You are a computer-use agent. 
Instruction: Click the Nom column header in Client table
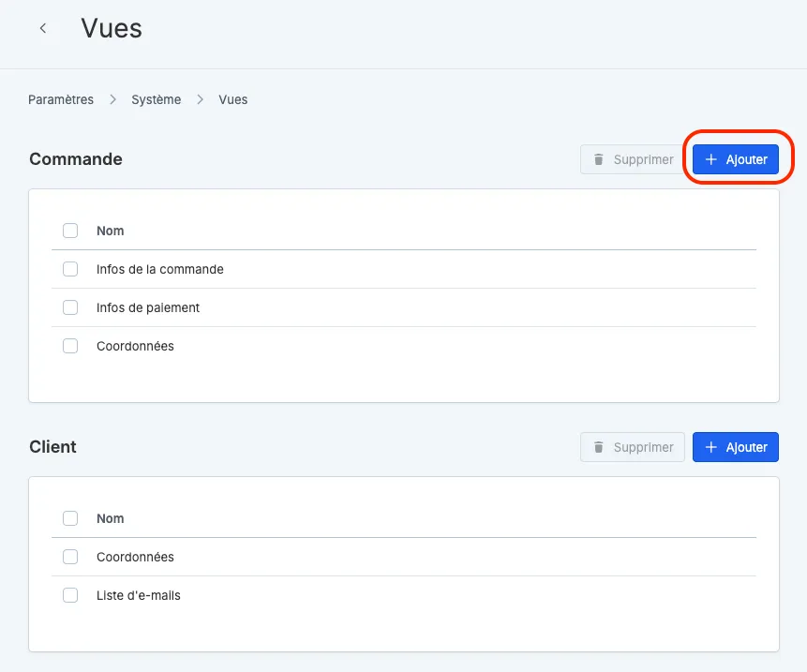coord(111,518)
